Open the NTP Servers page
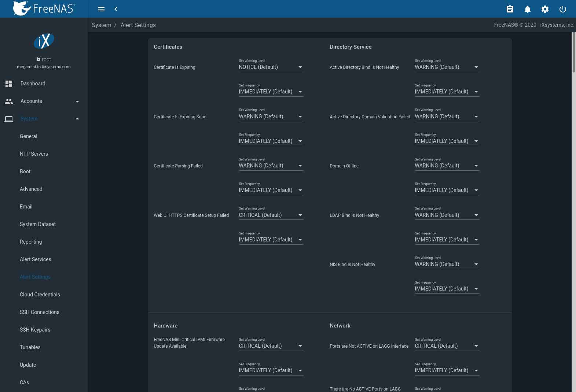This screenshot has width=576, height=392. click(34, 154)
